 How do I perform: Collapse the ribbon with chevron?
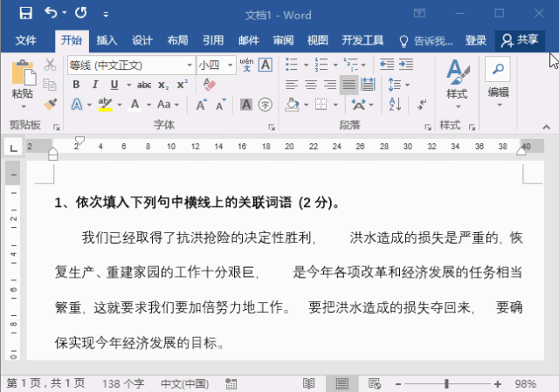[546, 127]
